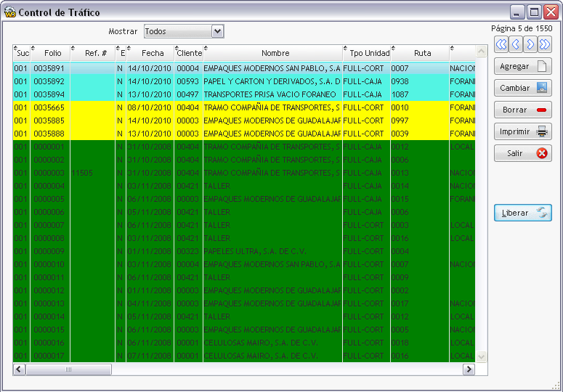Open the Mostrar dropdown arrow
This screenshot has width=563, height=392.
(x=217, y=31)
